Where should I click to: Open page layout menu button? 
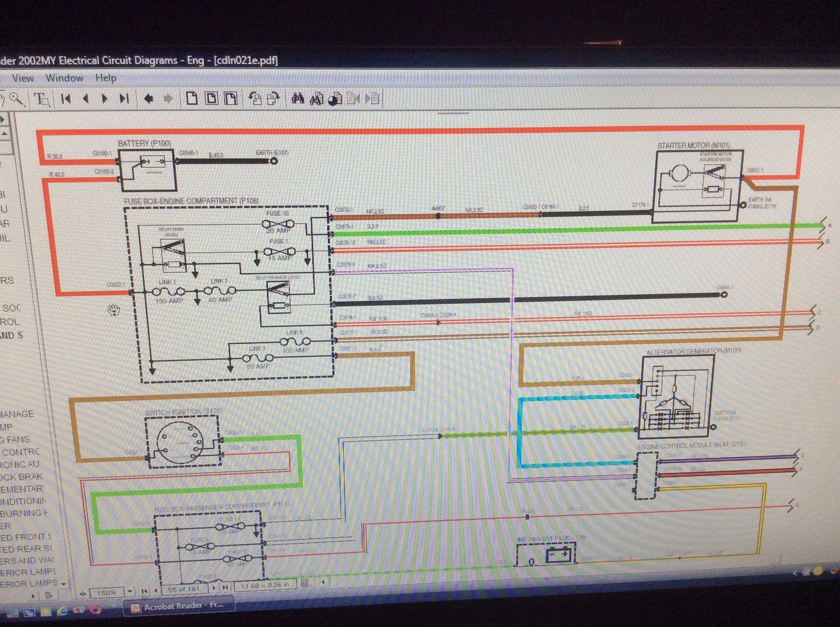pos(305,583)
